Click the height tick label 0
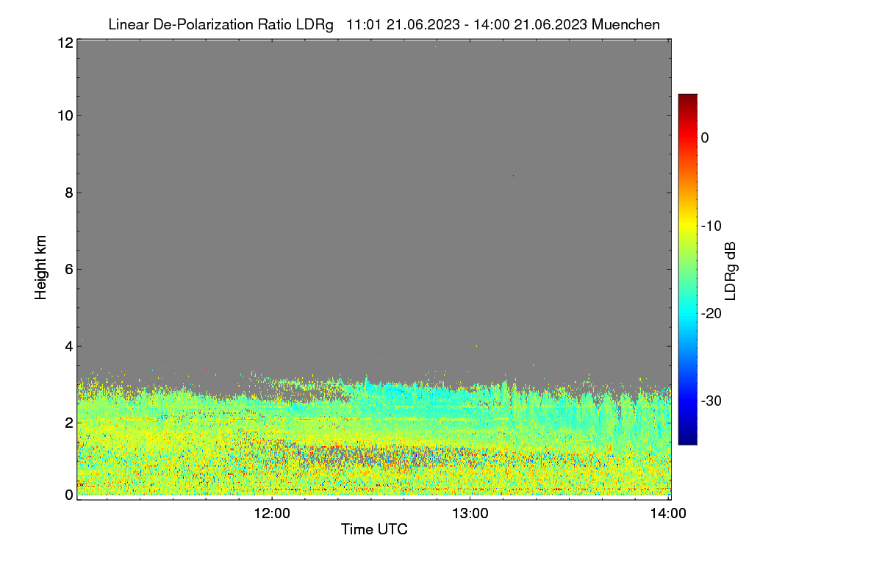This screenshot has height=588, width=882. (x=69, y=495)
